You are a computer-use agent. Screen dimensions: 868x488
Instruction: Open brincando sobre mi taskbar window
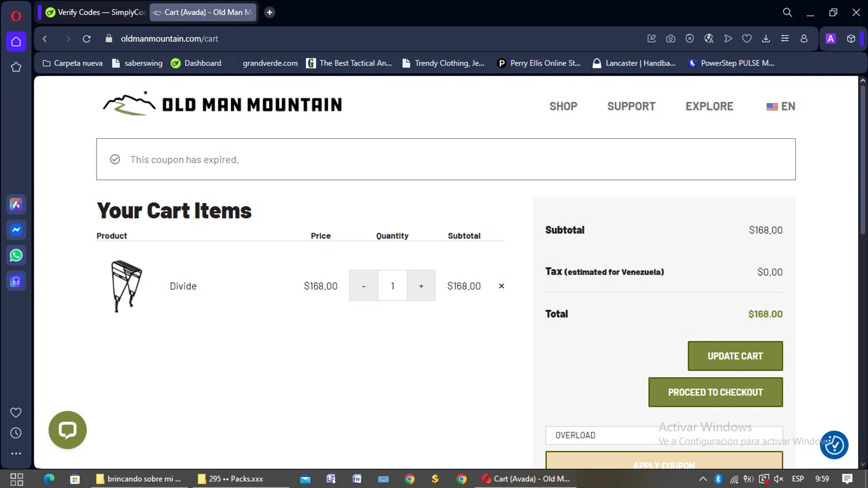tap(139, 479)
